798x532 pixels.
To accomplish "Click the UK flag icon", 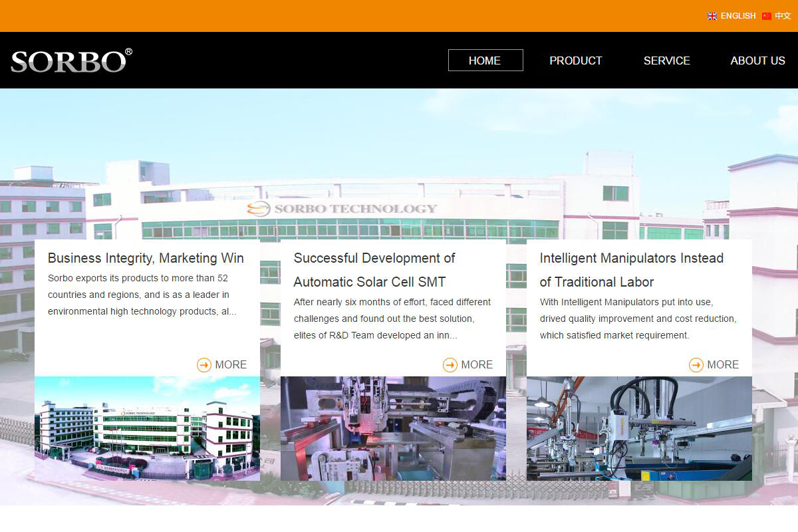I will click(x=712, y=16).
